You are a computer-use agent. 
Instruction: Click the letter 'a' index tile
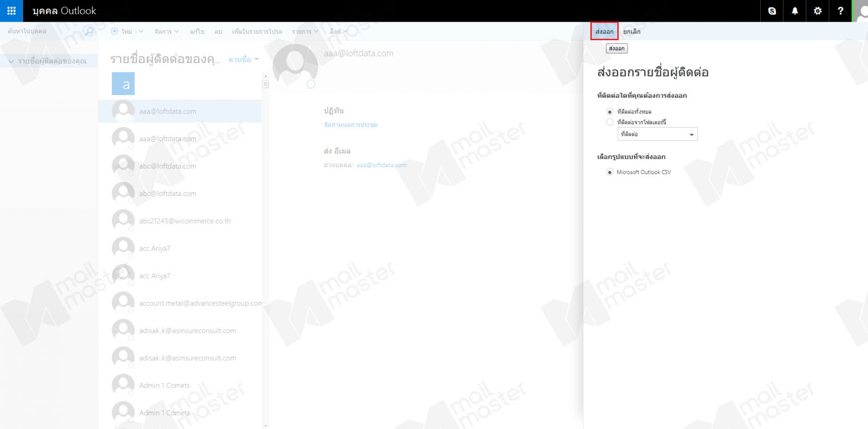tap(123, 84)
